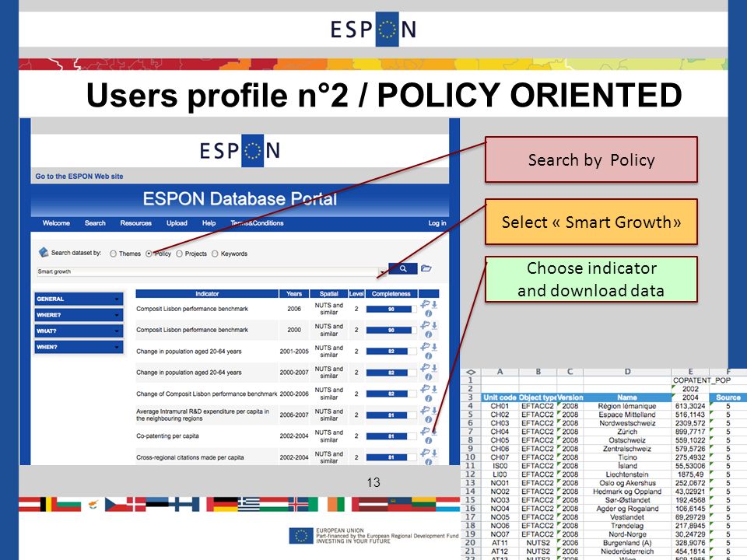The height and width of the screenshot is (560, 747).
Task: Download Change of Composit Lisbon benchmark data
Action: 434,389
